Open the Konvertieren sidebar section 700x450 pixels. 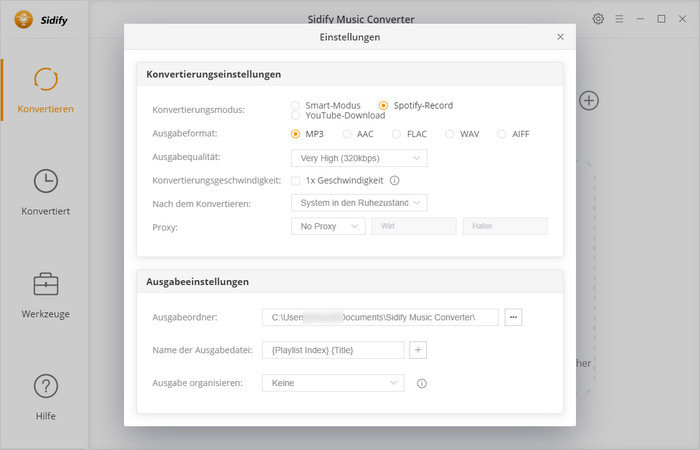(46, 91)
